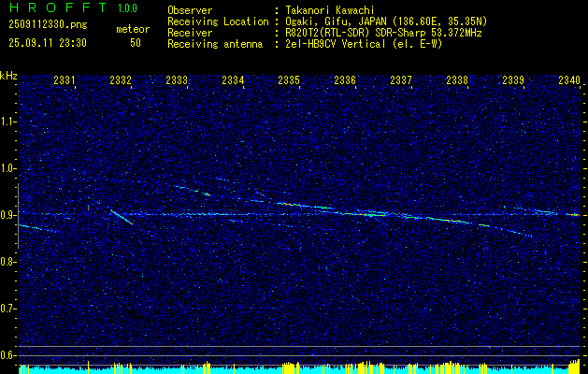The width and height of the screenshot is (588, 374).
Task: Click the meteor count value 50
Action: [136, 43]
